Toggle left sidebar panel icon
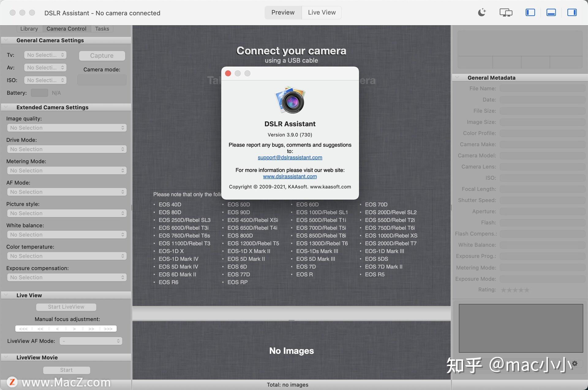 point(530,13)
